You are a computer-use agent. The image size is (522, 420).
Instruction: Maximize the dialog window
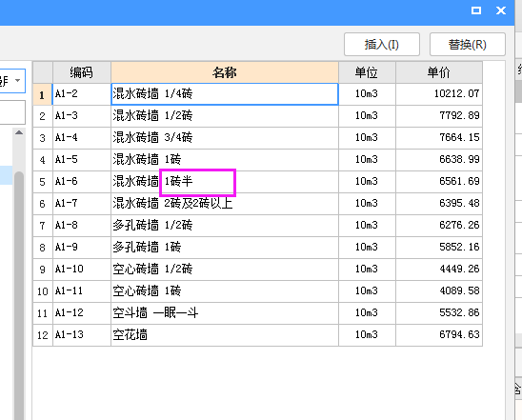click(x=476, y=10)
